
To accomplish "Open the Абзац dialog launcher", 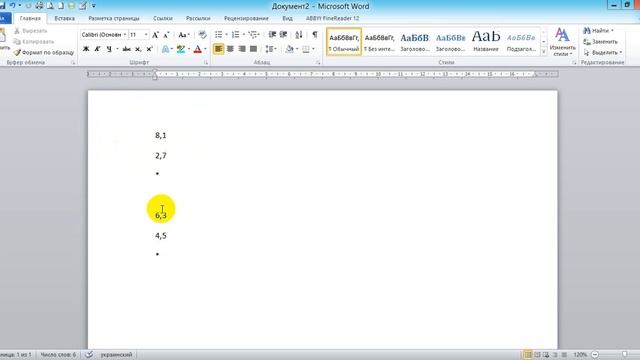I will click(318, 63).
